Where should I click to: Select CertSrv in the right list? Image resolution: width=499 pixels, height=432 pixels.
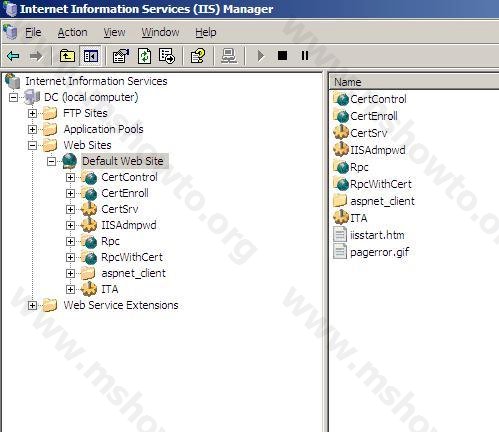pos(368,133)
